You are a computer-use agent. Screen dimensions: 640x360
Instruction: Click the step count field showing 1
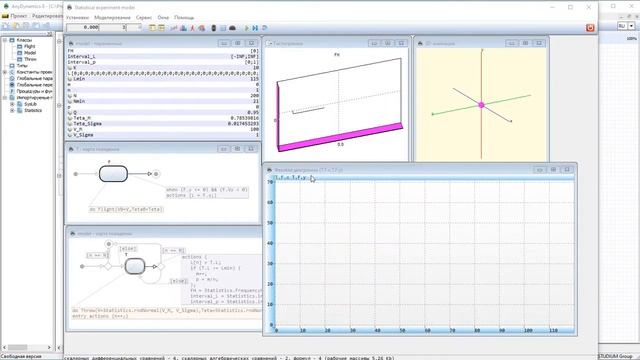click(x=113, y=27)
